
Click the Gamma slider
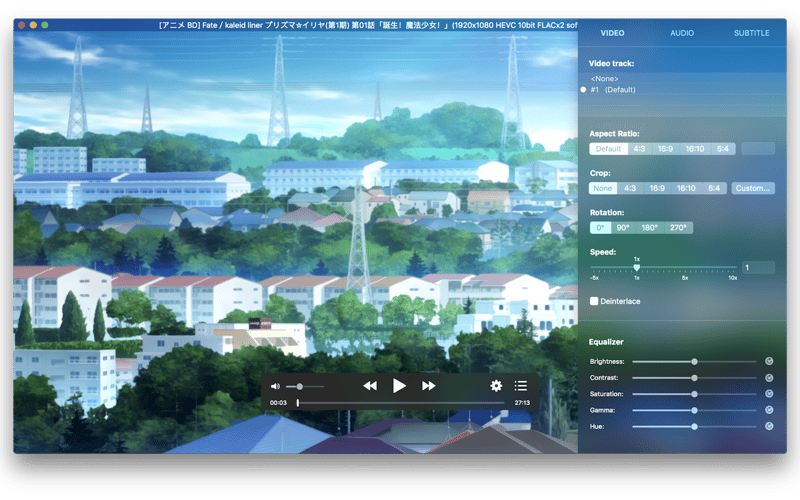click(694, 410)
